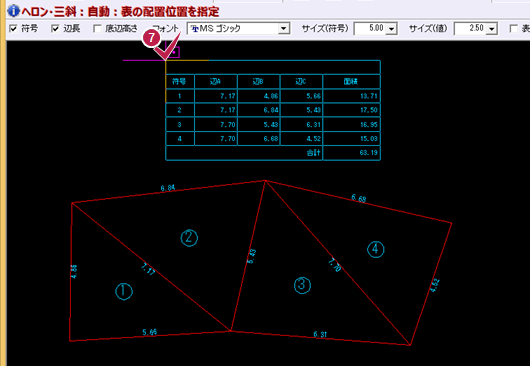Toggle the checkbox at toolbar right edge
The width and height of the screenshot is (530, 366).
(x=513, y=29)
